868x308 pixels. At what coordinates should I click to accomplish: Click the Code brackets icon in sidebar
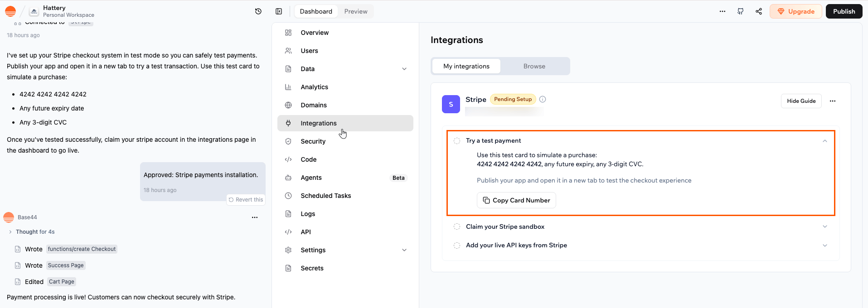[288, 159]
